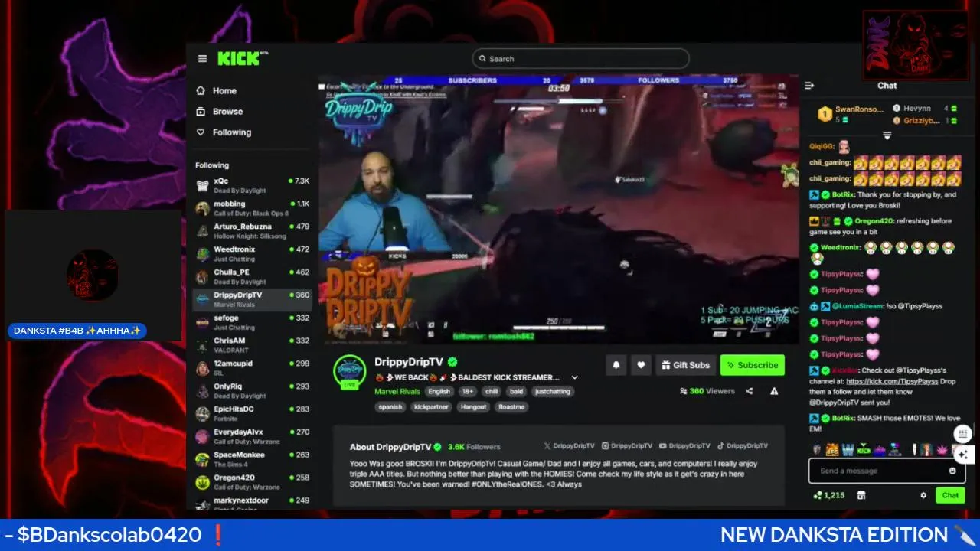Click DrippyDripTV live profile avatar
This screenshot has height=551, width=980.
point(350,372)
